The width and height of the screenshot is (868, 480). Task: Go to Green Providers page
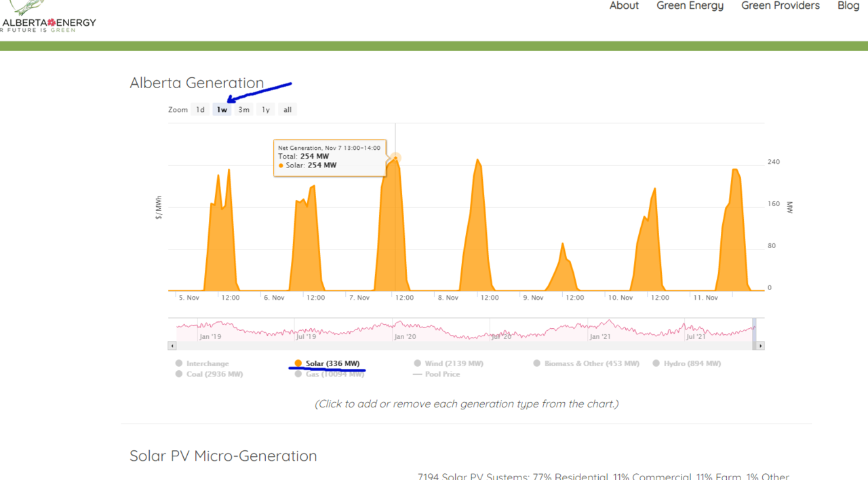(780, 6)
